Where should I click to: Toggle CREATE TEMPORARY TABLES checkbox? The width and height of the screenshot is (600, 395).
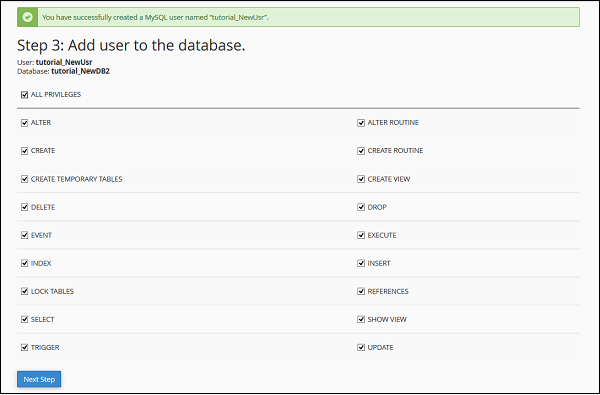(24, 179)
